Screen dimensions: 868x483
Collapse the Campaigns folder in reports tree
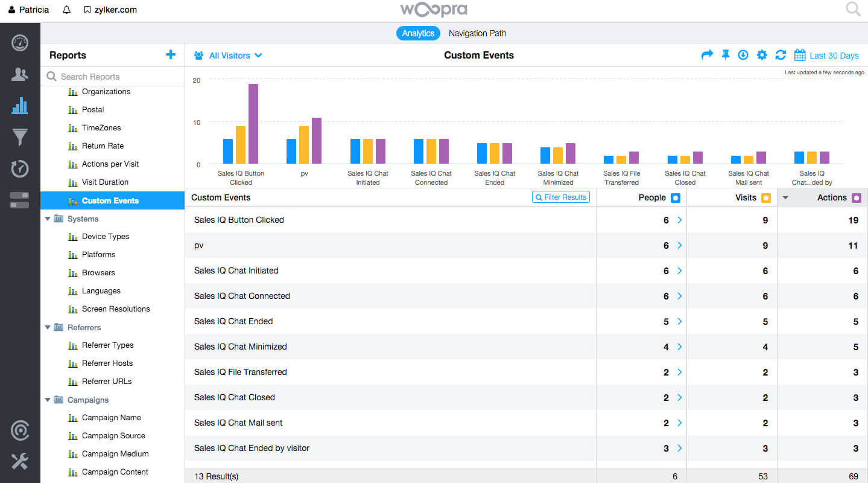click(48, 400)
